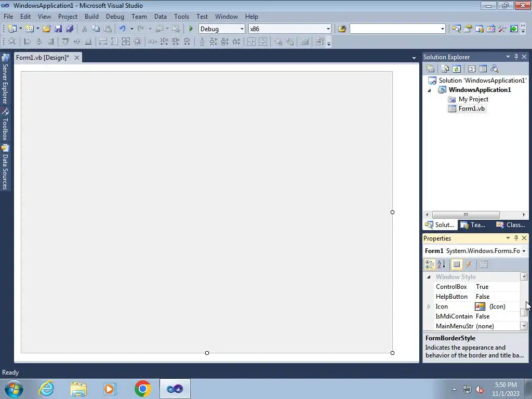The image size is (532, 399).
Task: Click the Align Middles layout icon
Action: coord(77,42)
